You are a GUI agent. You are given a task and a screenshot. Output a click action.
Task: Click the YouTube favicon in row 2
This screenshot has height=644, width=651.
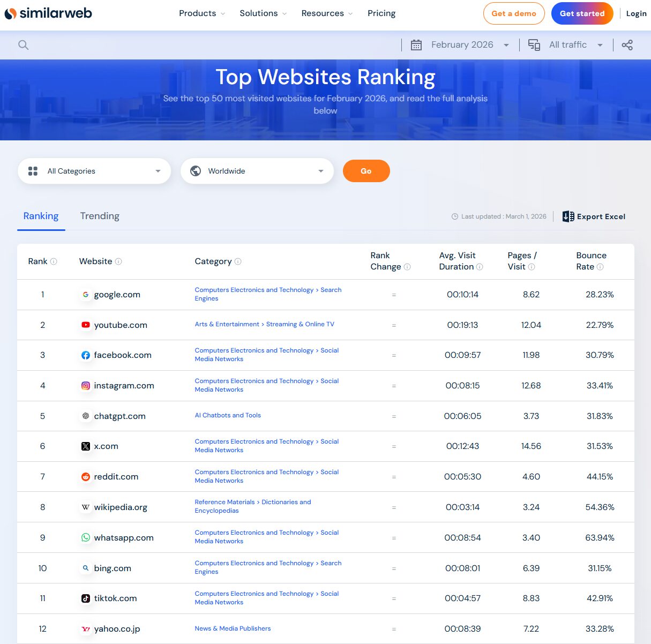coord(85,325)
